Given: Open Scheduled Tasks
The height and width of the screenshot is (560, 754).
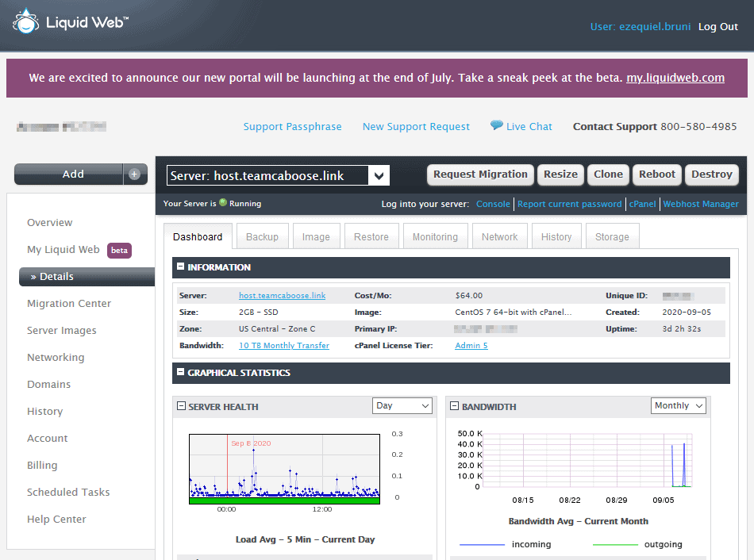Looking at the screenshot, I should (68, 492).
